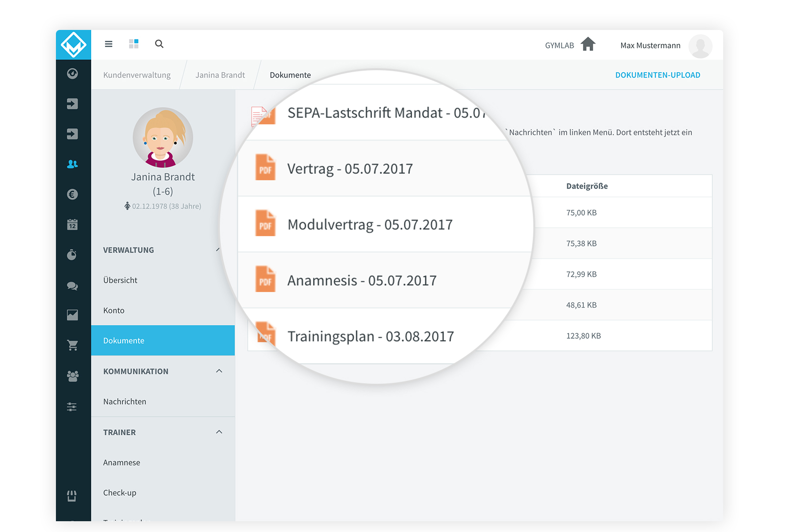Open the euro finance sidebar icon

click(73, 194)
